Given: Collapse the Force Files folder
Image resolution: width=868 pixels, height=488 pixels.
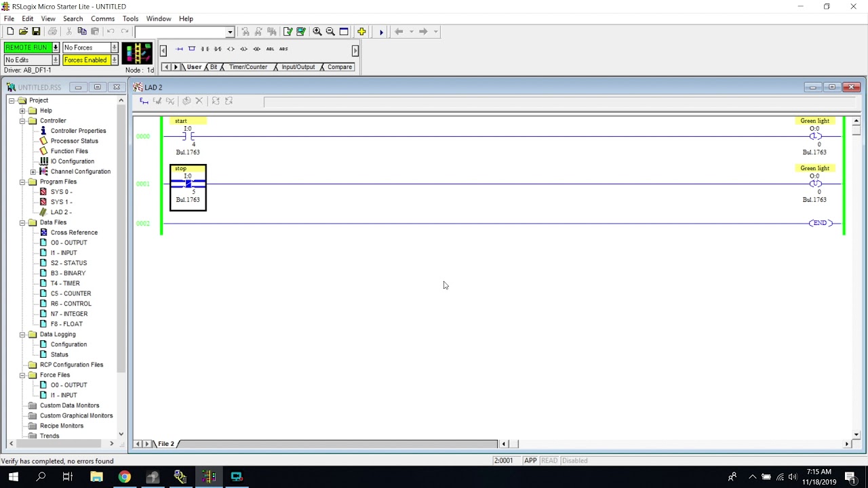Looking at the screenshot, I should (x=22, y=375).
